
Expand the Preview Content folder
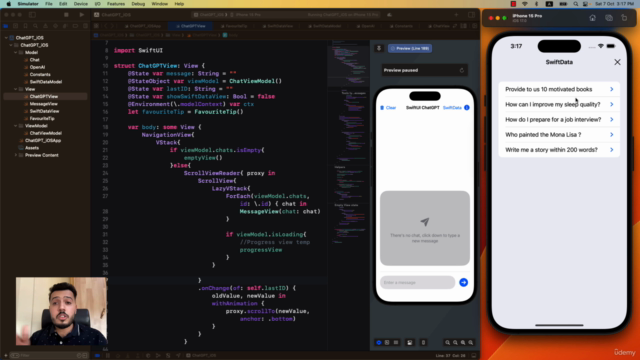16,155
